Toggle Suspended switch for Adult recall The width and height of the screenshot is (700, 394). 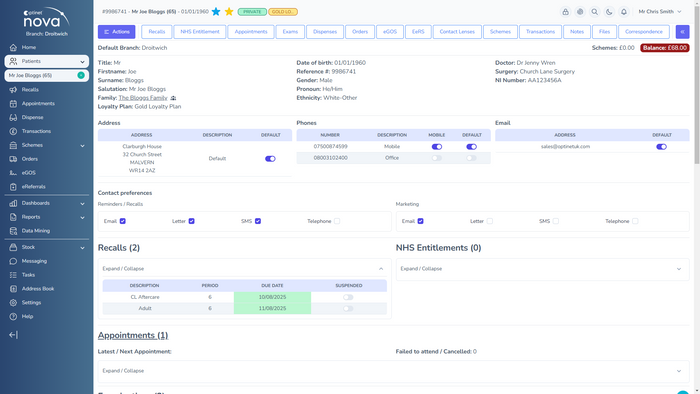coord(348,309)
